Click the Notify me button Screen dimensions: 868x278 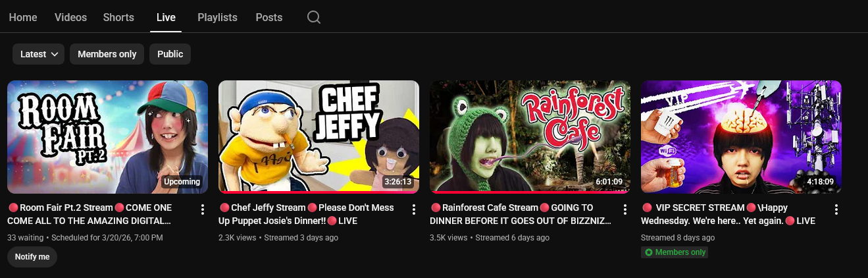click(32, 257)
